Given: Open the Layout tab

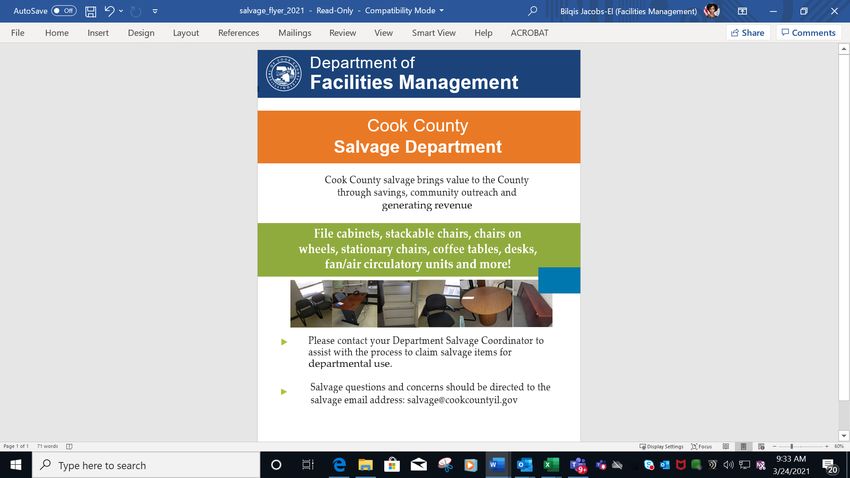Looking at the screenshot, I should [186, 33].
